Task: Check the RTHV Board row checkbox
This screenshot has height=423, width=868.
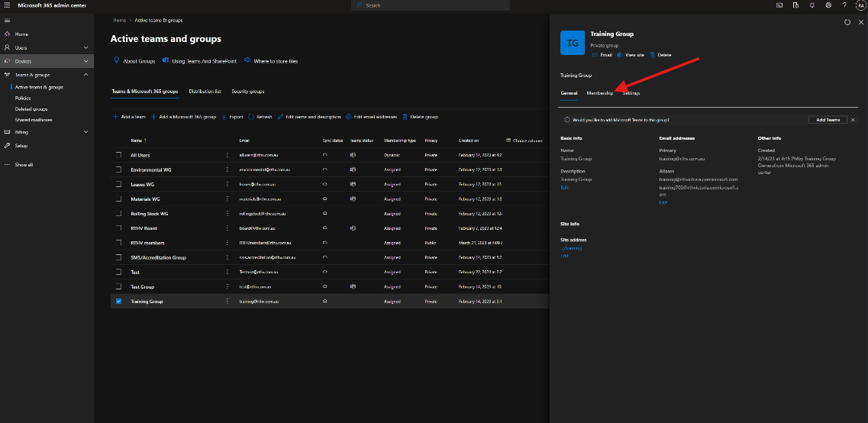Action: (118, 228)
